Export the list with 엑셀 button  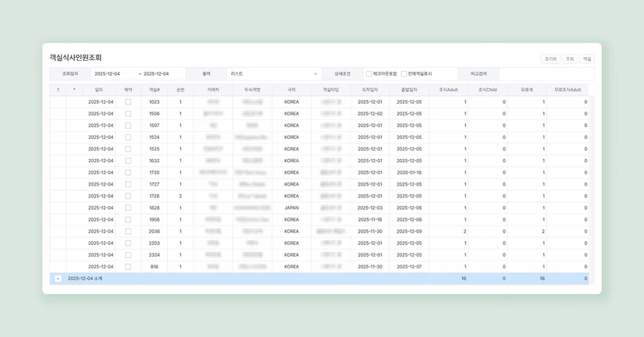(x=587, y=59)
